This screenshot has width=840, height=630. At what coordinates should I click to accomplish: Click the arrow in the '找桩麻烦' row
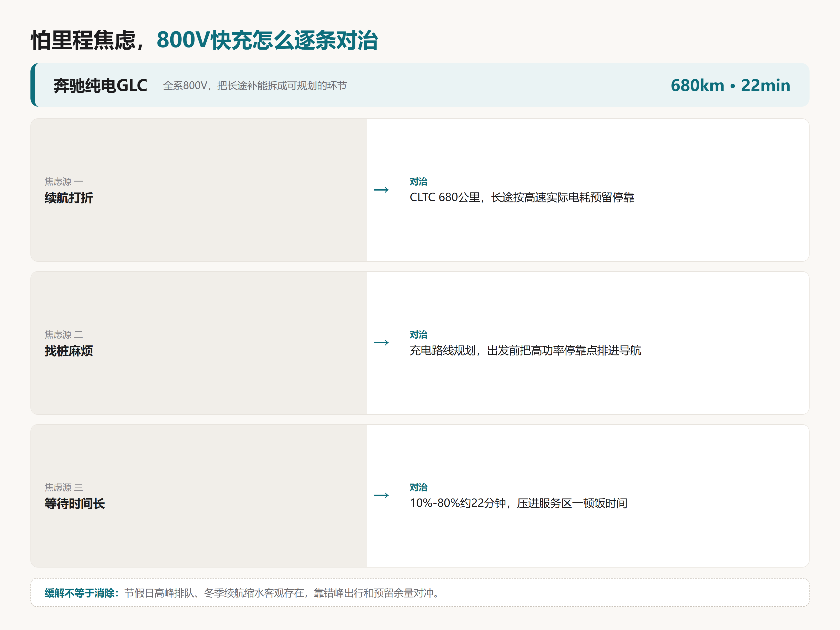[x=381, y=343]
